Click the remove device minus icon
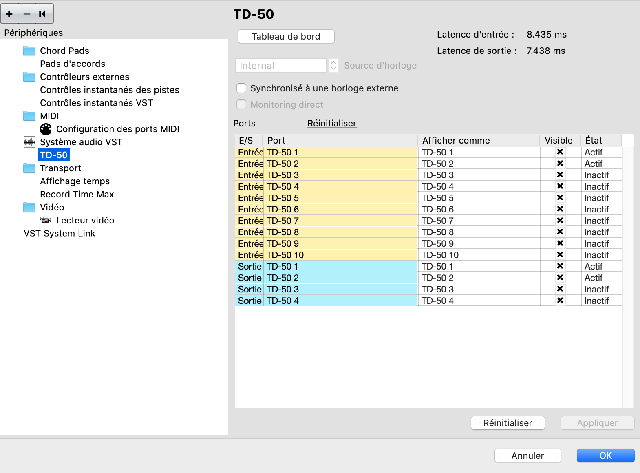The width and height of the screenshot is (640, 473). 27,14
